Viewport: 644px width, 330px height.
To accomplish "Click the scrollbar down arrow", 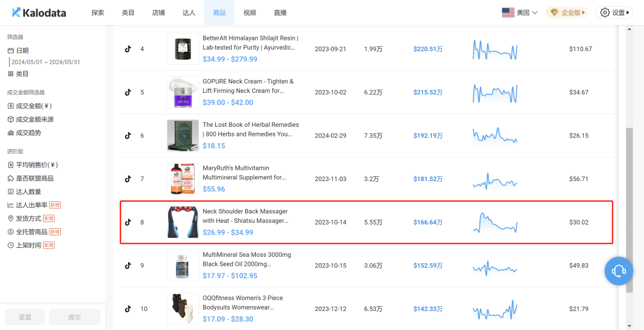I will [x=629, y=326].
